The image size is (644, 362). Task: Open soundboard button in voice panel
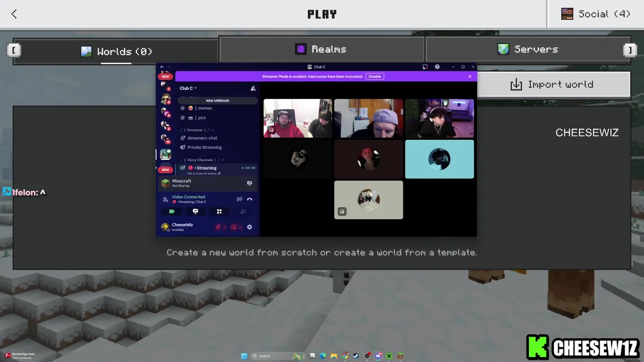243,212
